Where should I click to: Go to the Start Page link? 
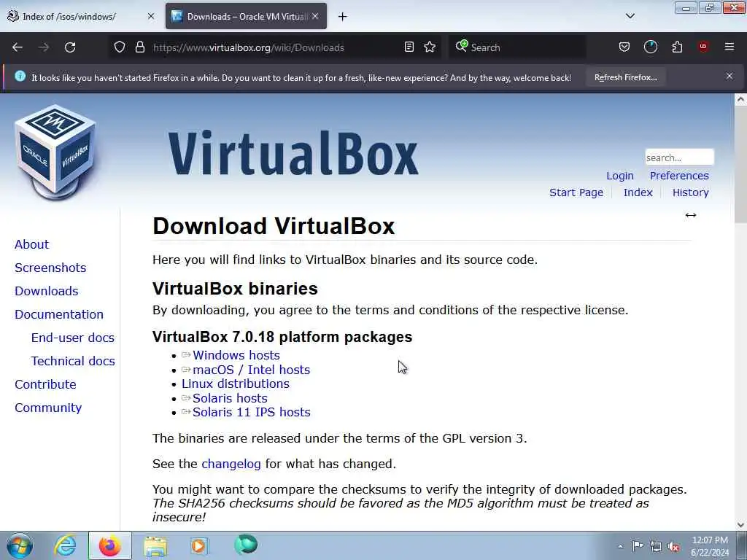[576, 192]
